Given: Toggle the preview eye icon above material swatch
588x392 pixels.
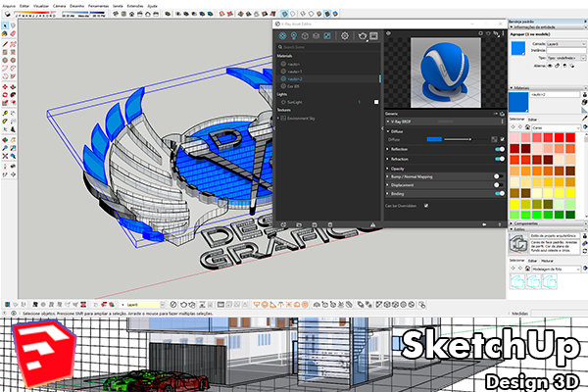Looking at the screenshot, I should pos(388,33).
